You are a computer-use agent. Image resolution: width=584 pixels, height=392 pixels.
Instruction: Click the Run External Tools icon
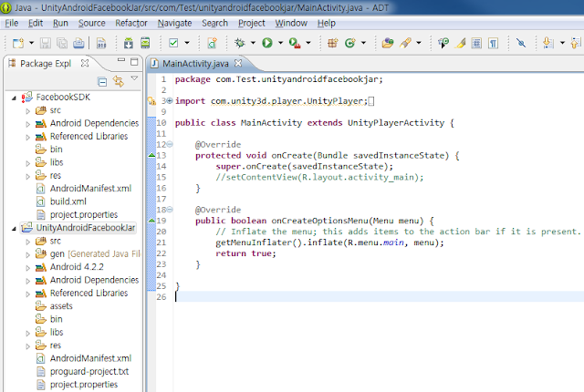(295, 43)
